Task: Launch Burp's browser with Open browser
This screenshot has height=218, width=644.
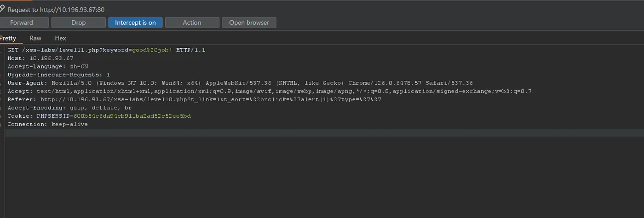Action: pyautogui.click(x=249, y=23)
